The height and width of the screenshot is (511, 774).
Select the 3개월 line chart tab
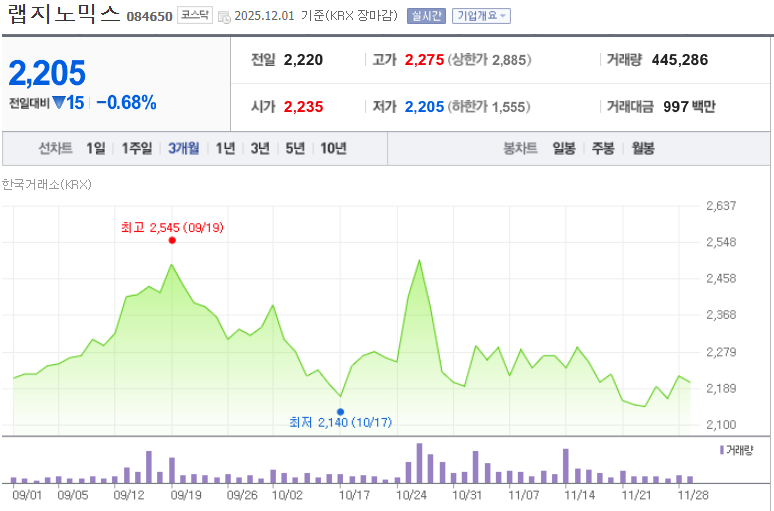click(x=184, y=148)
